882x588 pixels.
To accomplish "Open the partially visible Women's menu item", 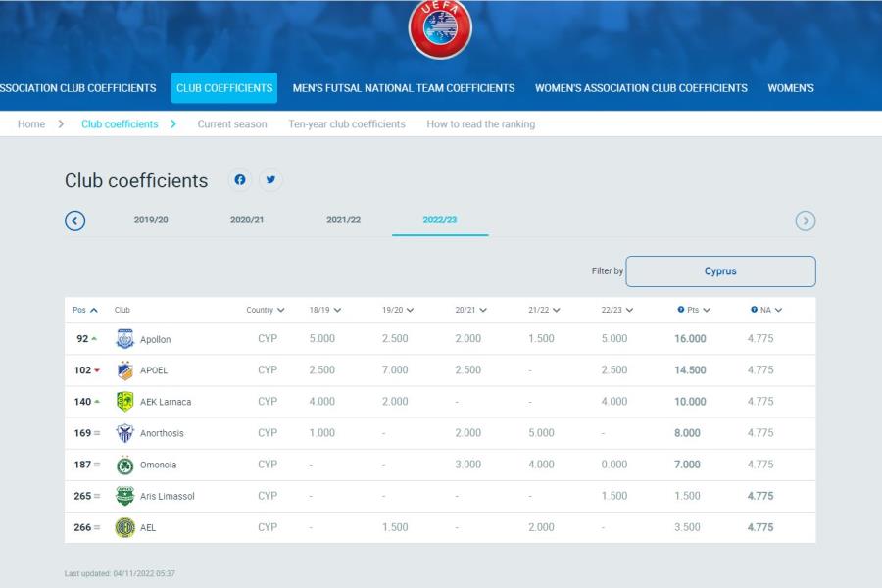I will click(791, 88).
